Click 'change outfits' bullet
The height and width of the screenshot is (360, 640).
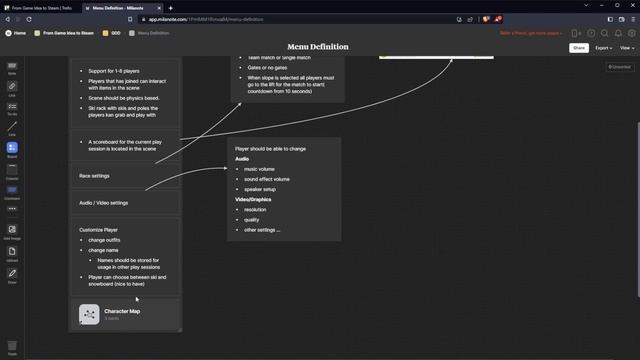pyautogui.click(x=104, y=240)
